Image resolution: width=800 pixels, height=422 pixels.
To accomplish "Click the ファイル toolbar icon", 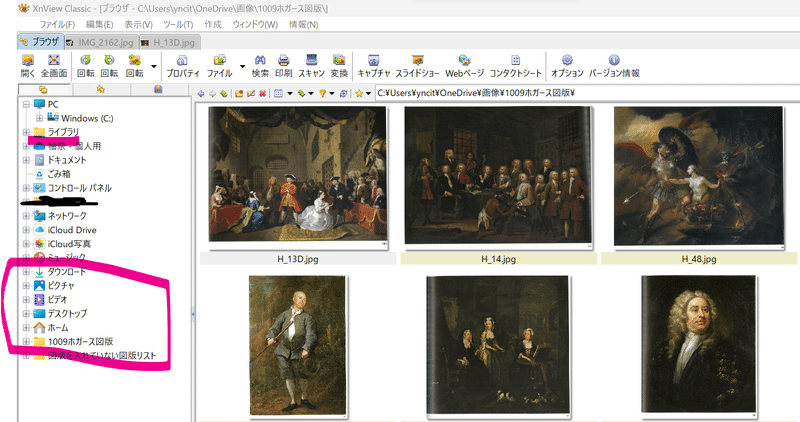I will [219, 66].
